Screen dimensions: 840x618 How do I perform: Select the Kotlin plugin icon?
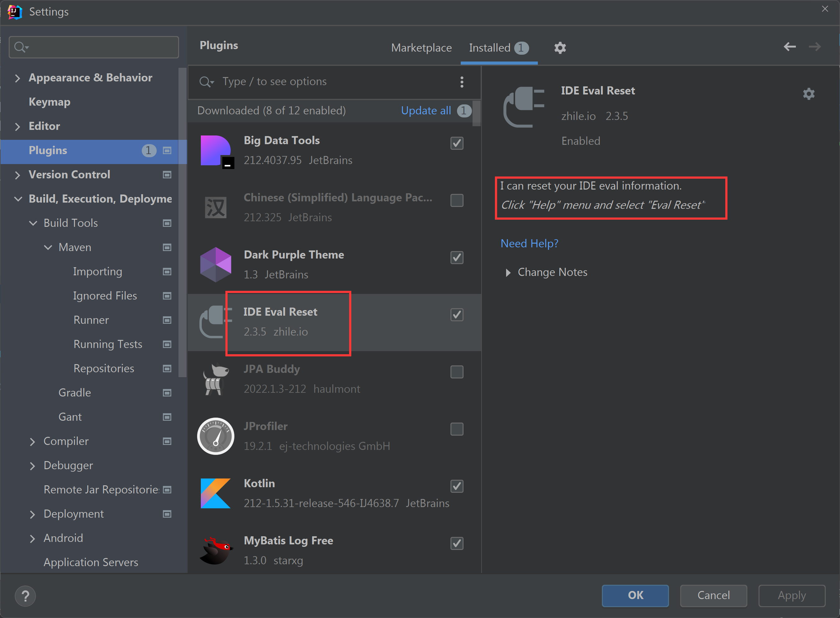coord(215,493)
